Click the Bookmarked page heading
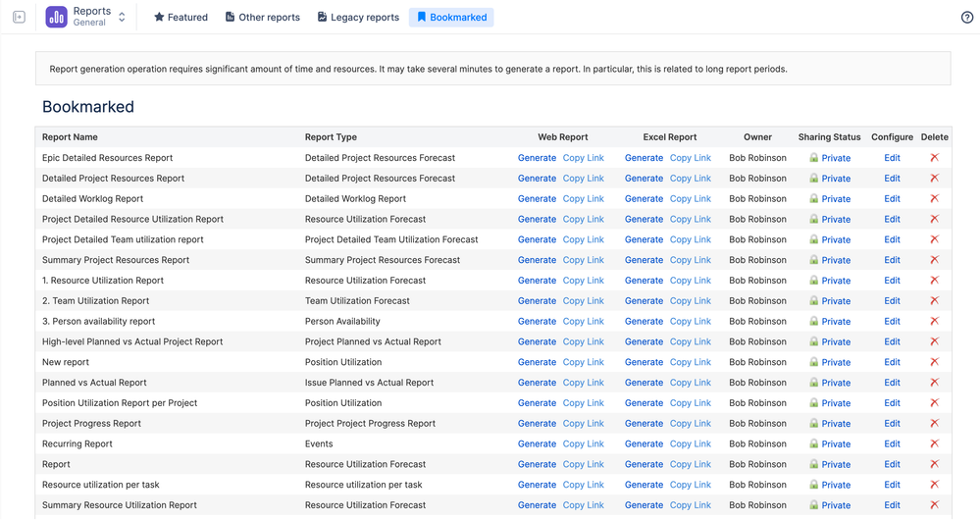Viewport: 980px width, 520px height. 88,107
